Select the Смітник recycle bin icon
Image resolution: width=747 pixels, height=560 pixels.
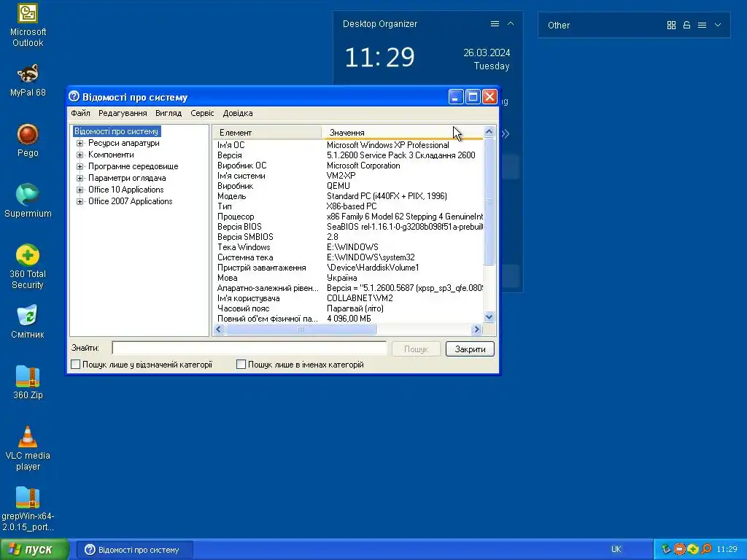pyautogui.click(x=28, y=322)
